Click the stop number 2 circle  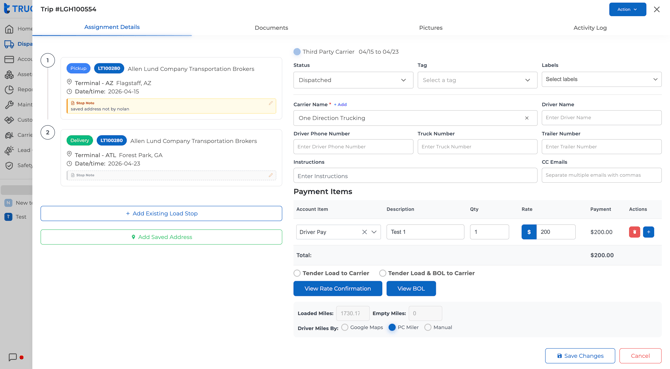pos(47,132)
